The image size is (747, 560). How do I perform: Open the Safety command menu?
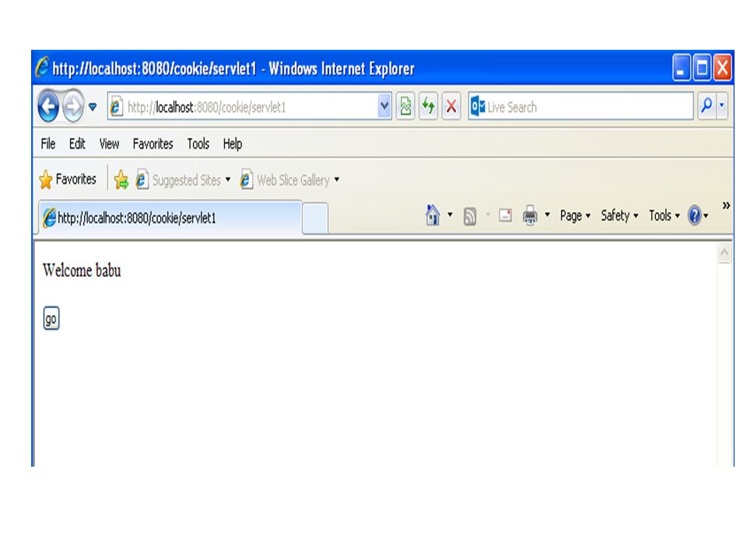[x=619, y=215]
